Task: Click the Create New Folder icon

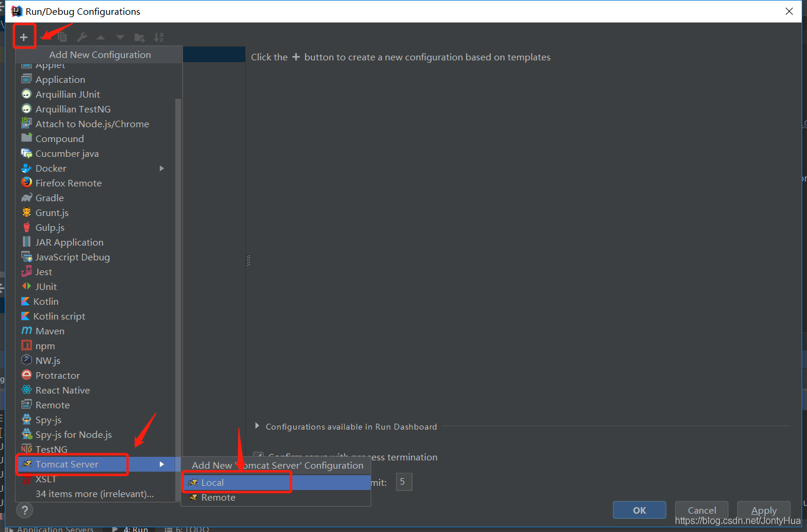Action: [x=140, y=37]
